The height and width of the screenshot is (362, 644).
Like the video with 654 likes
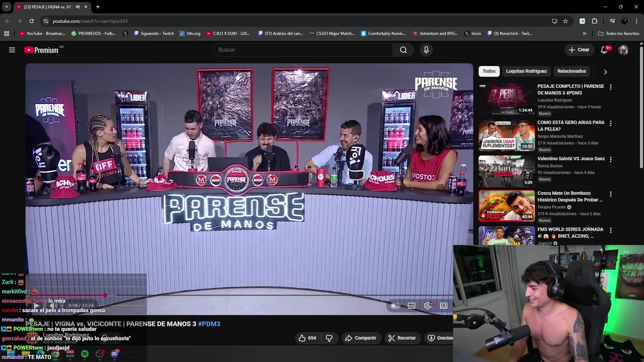click(x=307, y=338)
